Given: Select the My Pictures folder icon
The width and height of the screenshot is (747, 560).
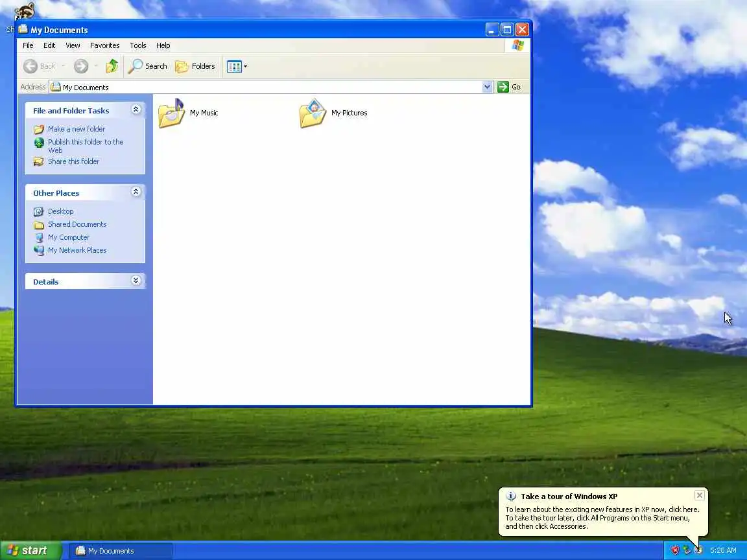Looking at the screenshot, I should (313, 113).
